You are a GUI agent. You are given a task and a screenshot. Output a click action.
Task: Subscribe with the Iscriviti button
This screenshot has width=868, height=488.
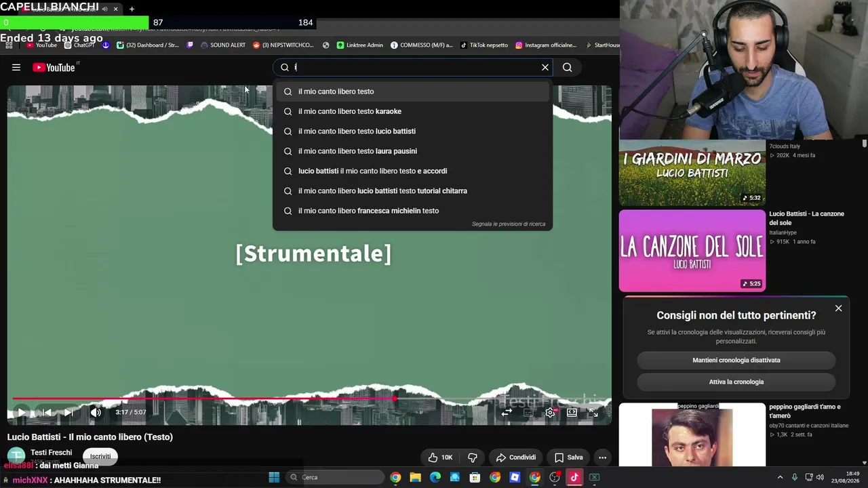click(100, 456)
